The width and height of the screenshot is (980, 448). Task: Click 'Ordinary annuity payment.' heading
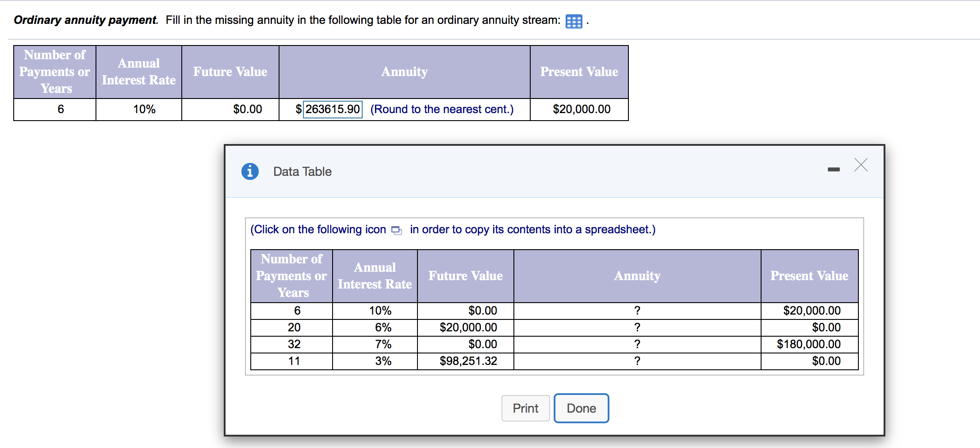[x=86, y=20]
